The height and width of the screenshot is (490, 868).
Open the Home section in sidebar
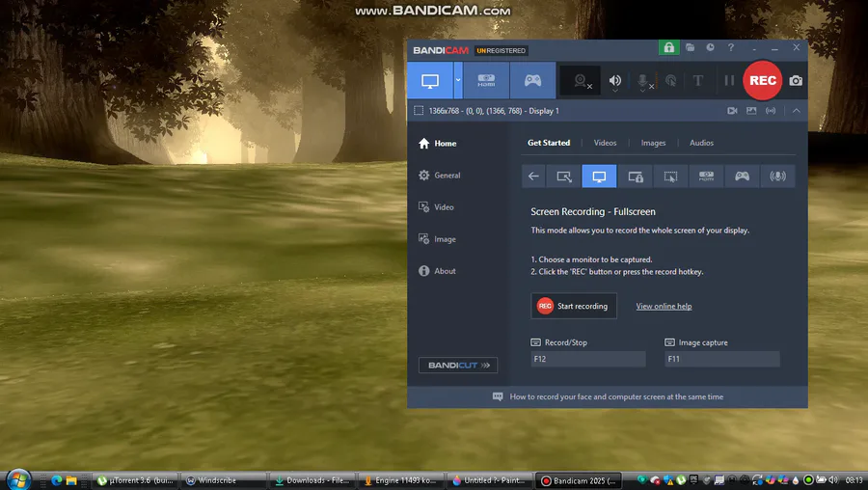[x=437, y=144]
